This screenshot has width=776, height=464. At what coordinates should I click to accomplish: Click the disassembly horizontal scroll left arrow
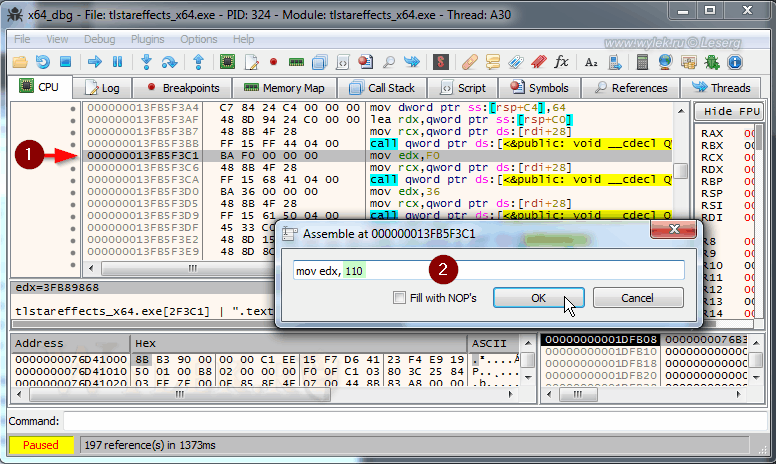click(91, 269)
